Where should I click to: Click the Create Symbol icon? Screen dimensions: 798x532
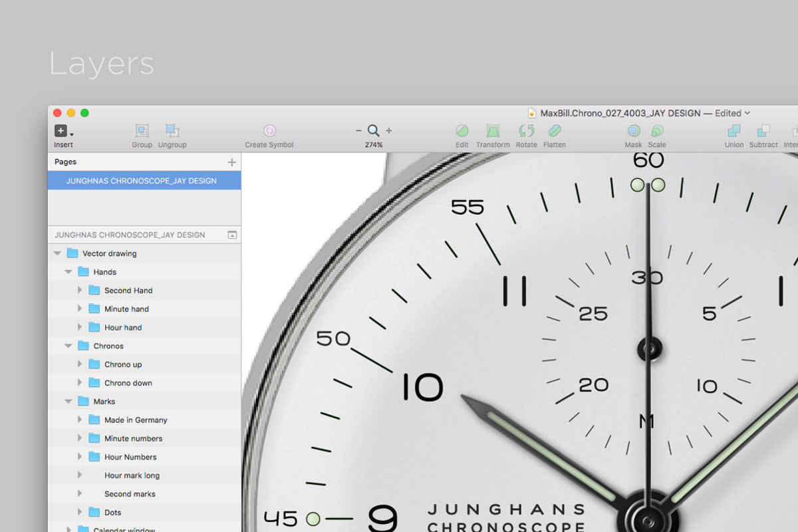coord(269,131)
